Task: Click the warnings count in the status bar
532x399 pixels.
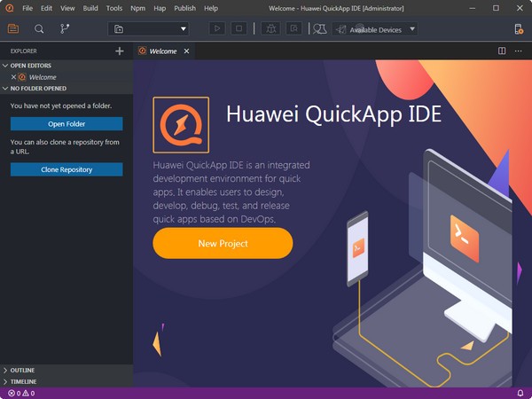Action: [28, 393]
